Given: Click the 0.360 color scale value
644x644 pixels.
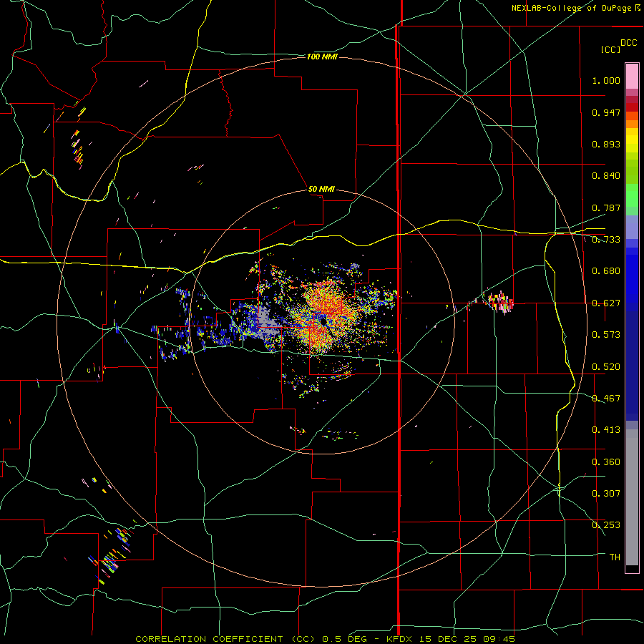Looking at the screenshot, I should pyautogui.click(x=606, y=462).
